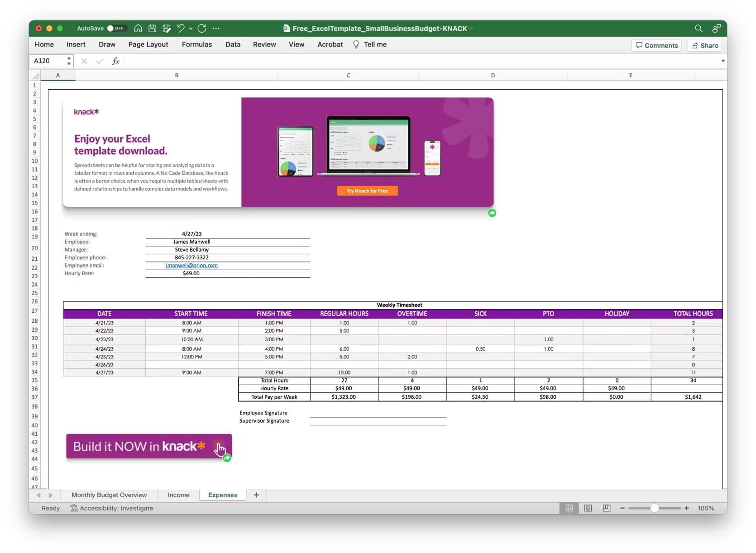The width and height of the screenshot is (756, 553).
Task: Switch to the Income sheet tab
Action: 178,495
